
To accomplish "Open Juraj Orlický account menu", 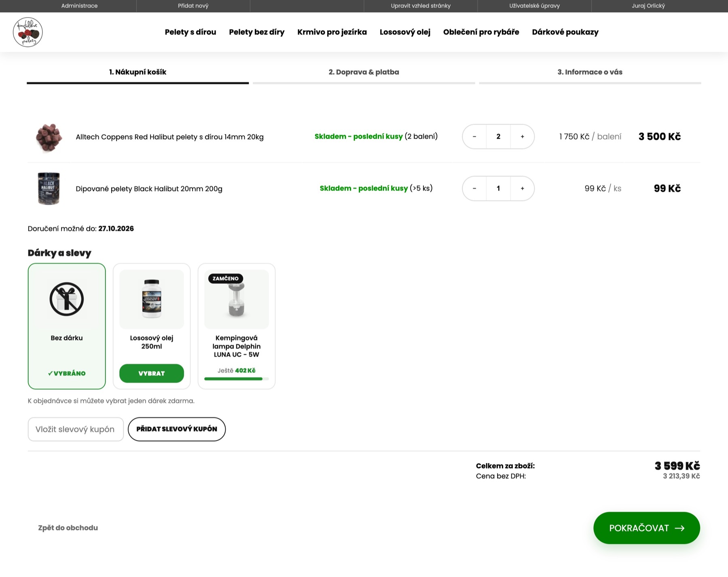I will pyautogui.click(x=648, y=6).
